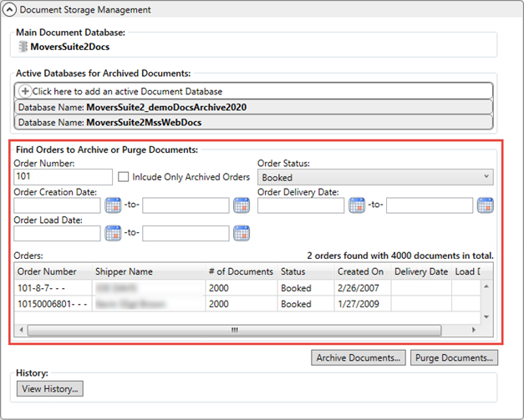Open calendar for Order Creation Date end
Screen dimensions: 524x420
[242, 205]
